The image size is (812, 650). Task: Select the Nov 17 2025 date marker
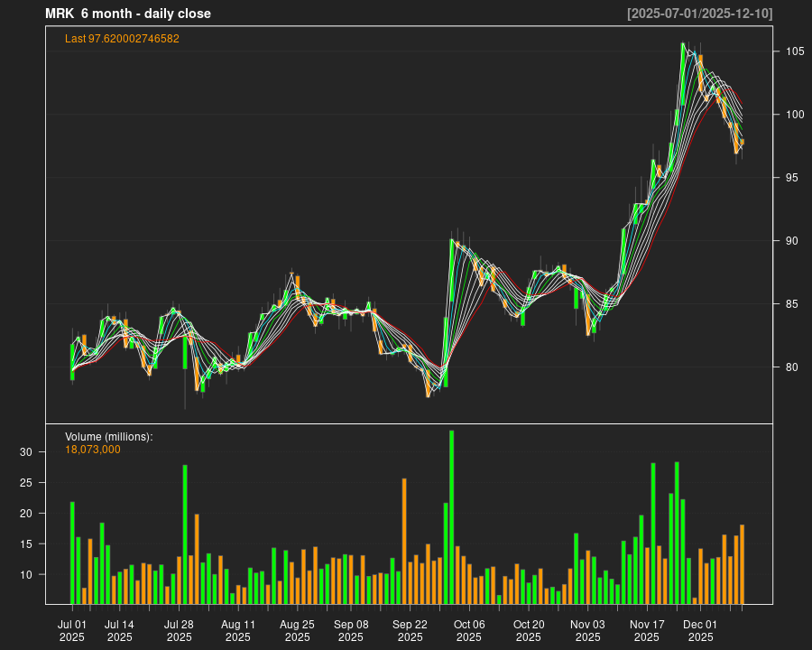647,630
